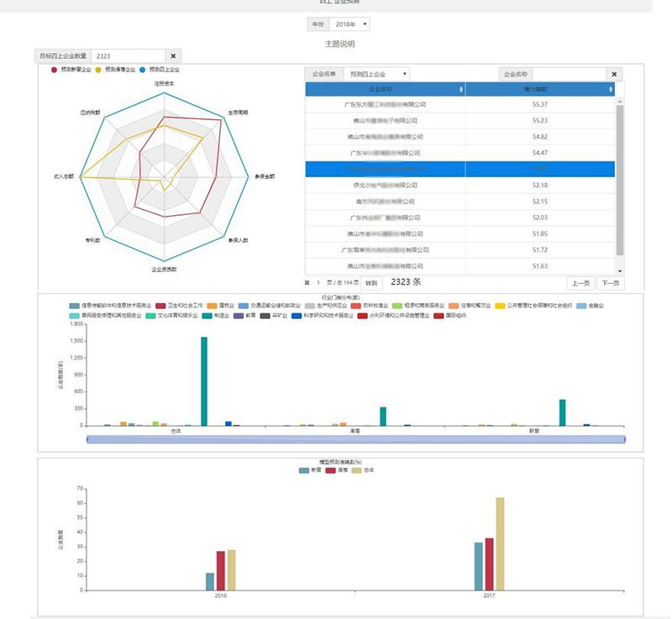Open the 年份 2018年 dropdown
This screenshot has width=672, height=619.
click(349, 25)
